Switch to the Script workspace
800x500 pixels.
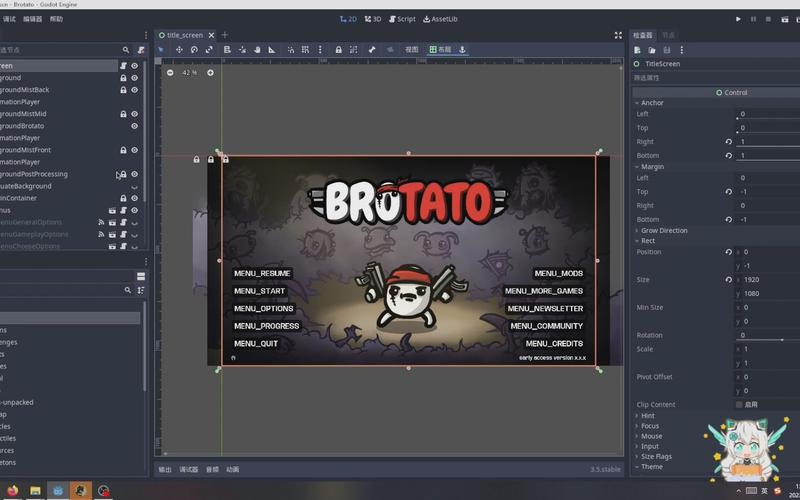[402, 19]
